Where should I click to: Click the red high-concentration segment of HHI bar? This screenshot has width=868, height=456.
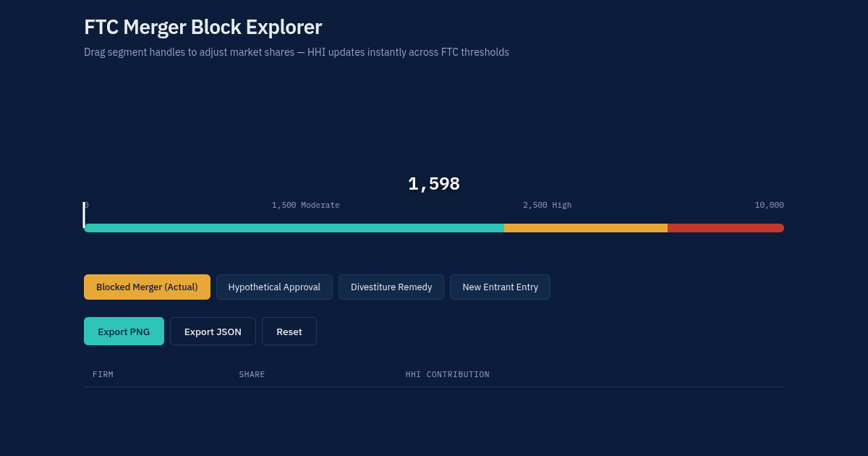tap(726, 228)
